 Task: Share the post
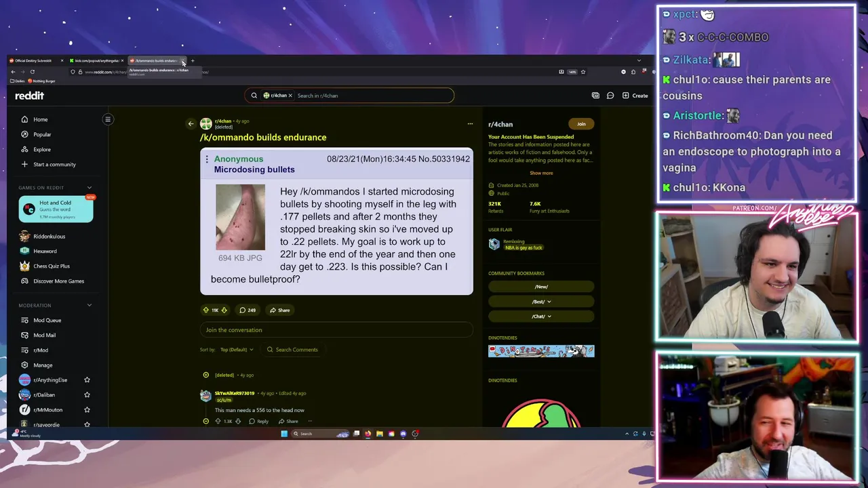pyautogui.click(x=279, y=310)
